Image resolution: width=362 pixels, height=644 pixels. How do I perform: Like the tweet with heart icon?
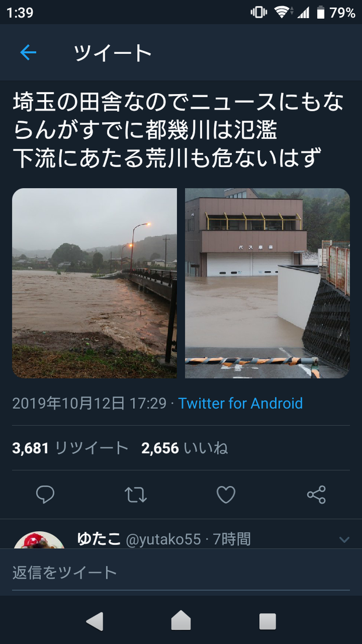pyautogui.click(x=226, y=494)
